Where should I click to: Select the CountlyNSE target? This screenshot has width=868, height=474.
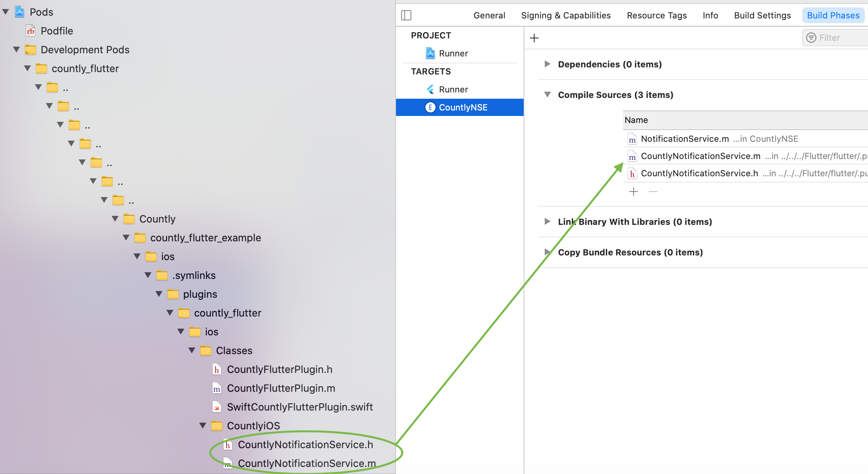pyautogui.click(x=460, y=107)
